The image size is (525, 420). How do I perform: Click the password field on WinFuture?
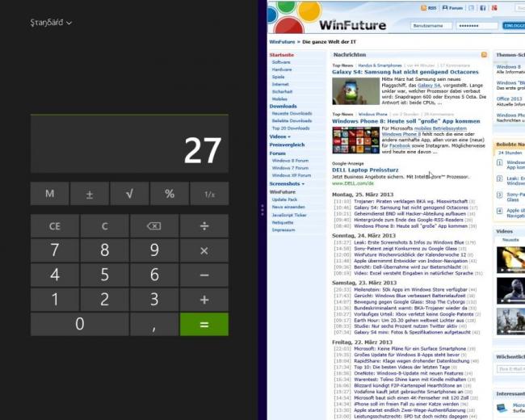click(477, 26)
